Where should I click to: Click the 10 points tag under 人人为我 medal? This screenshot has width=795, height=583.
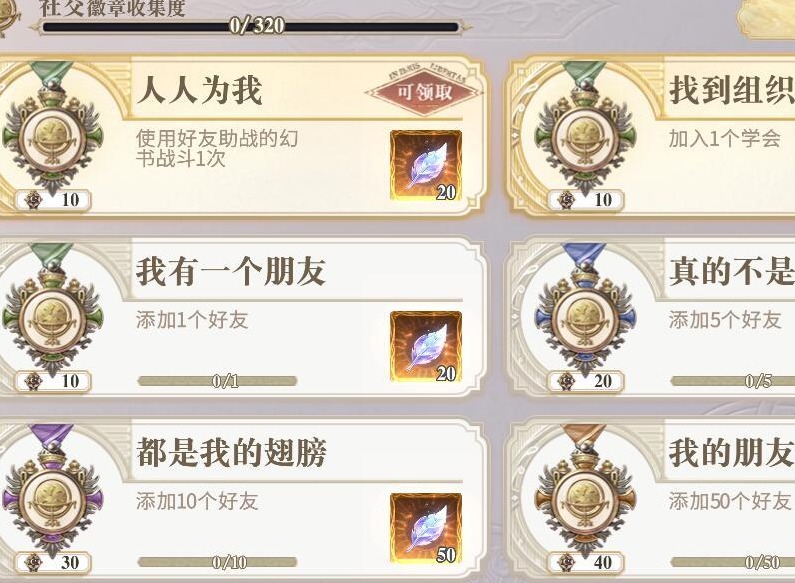[x=53, y=200]
